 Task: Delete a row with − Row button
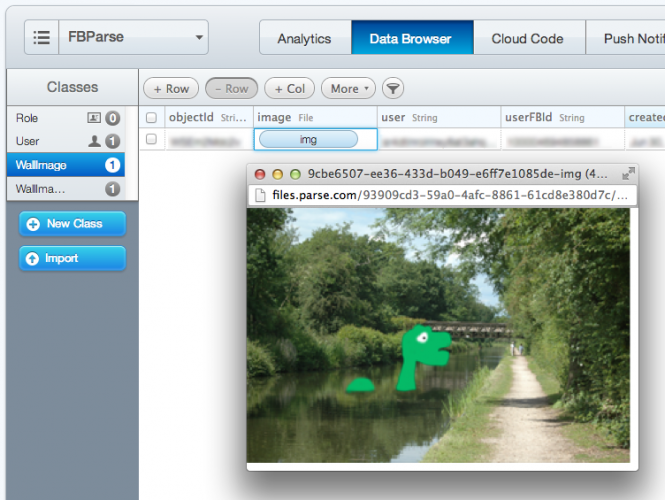point(232,88)
